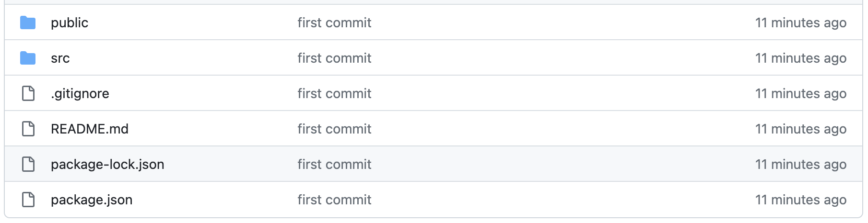Click the package.json file icon

coord(28,200)
